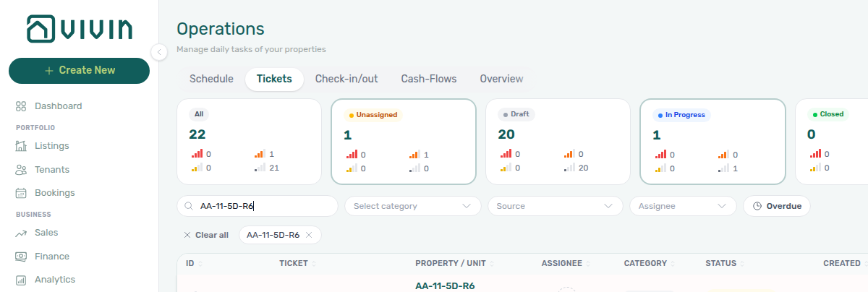This screenshot has height=292, width=868.
Task: Select the Tickets tab
Action: pos(274,79)
